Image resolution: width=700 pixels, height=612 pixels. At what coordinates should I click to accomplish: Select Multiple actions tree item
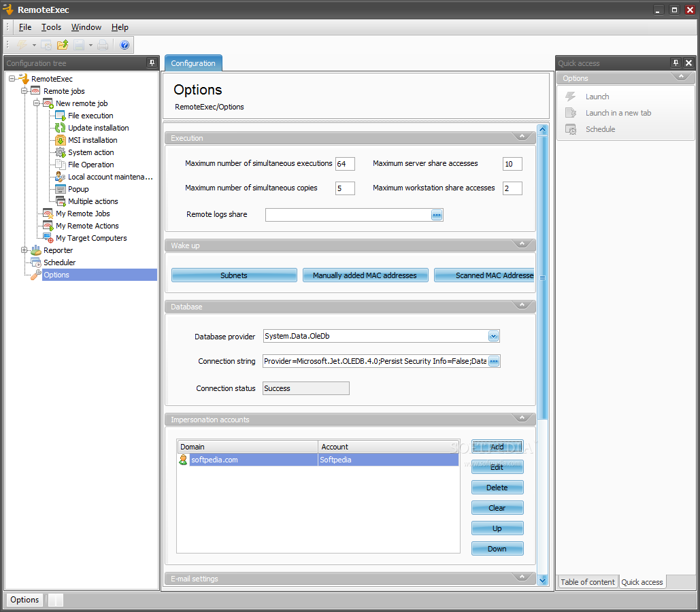93,201
